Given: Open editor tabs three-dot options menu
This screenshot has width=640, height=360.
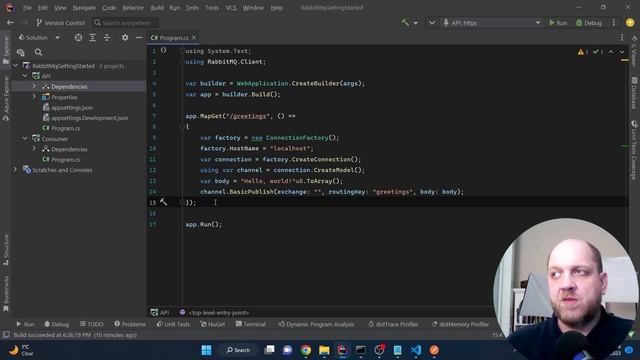Looking at the screenshot, I should 622,38.
